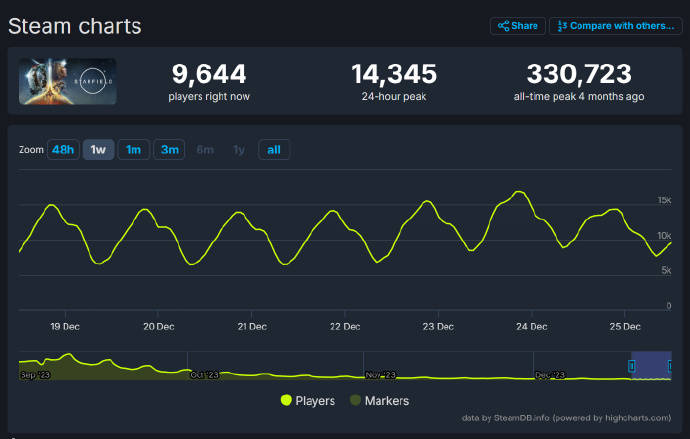
Task: Set zoom range to 48h
Action: 63,150
